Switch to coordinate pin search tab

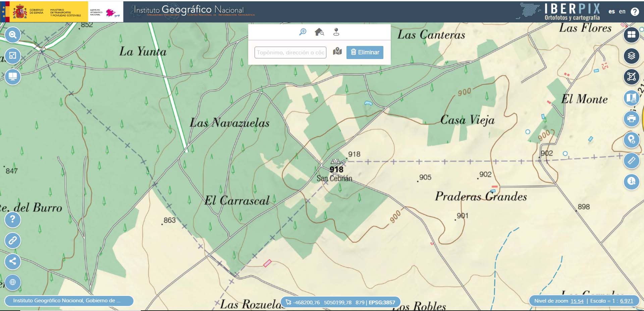coord(336,32)
